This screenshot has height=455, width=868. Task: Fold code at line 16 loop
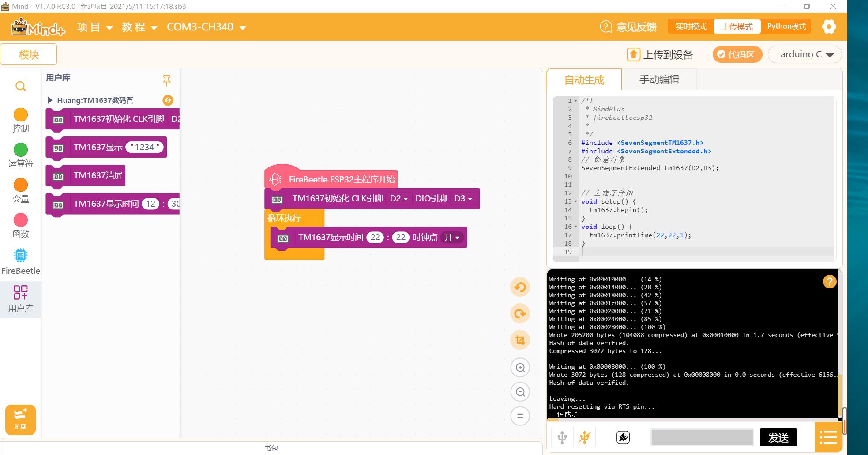click(x=576, y=227)
